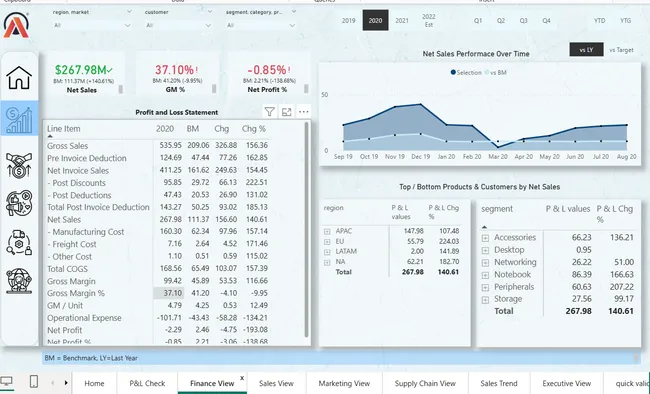Expand the APAC region row
Screen dimensions: 650x394
327,231
